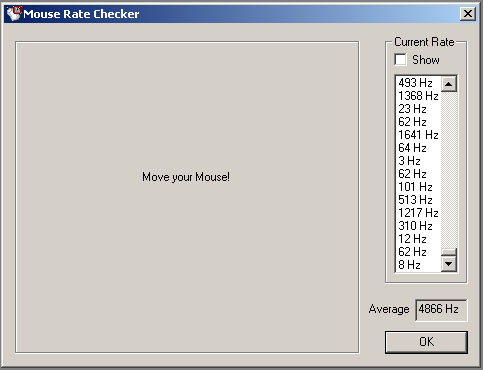This screenshot has height=370, width=483.
Task: Select the 1217 Hz list entry
Action: (419, 213)
